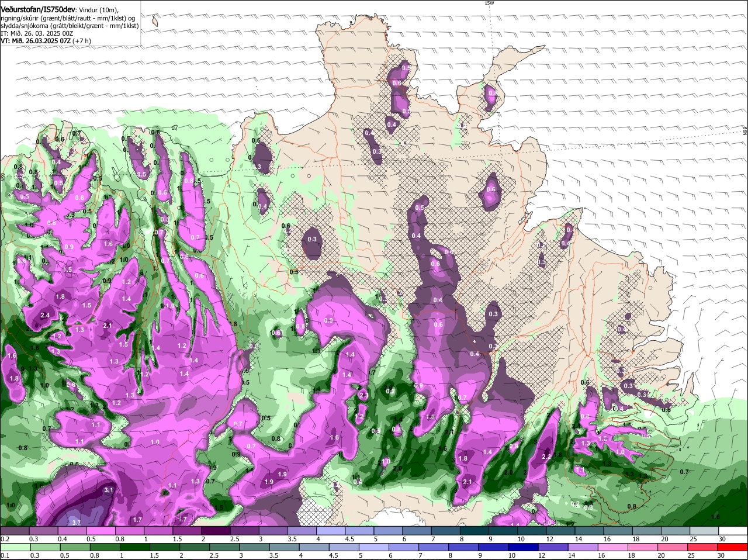The width and height of the screenshot is (748, 560).
Task: Click the 2.2 precipitation value on map
Action: [547, 457]
